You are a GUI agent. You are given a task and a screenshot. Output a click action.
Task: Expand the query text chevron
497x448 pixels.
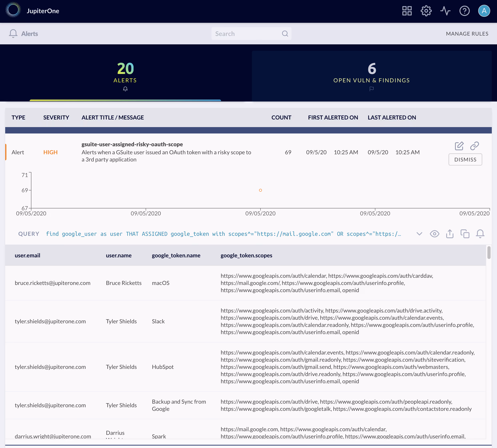tap(419, 234)
